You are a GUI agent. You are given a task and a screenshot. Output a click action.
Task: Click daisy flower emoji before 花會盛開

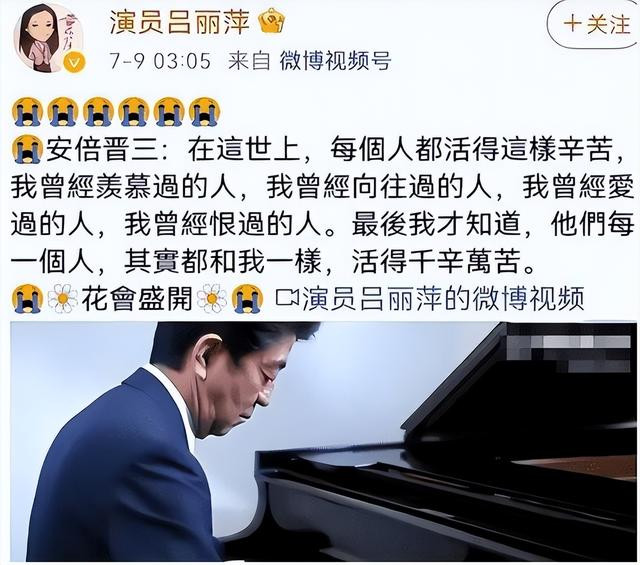click(x=62, y=298)
